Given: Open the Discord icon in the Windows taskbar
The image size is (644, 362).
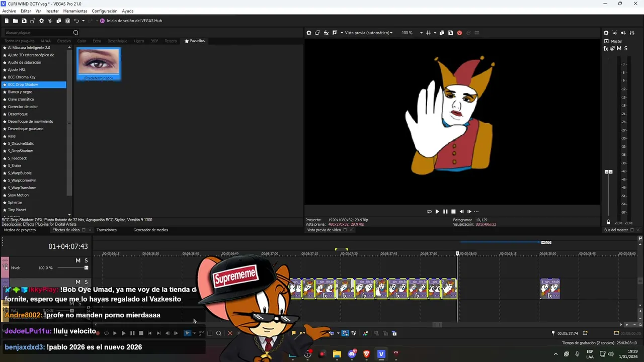Looking at the screenshot, I should click(352, 354).
